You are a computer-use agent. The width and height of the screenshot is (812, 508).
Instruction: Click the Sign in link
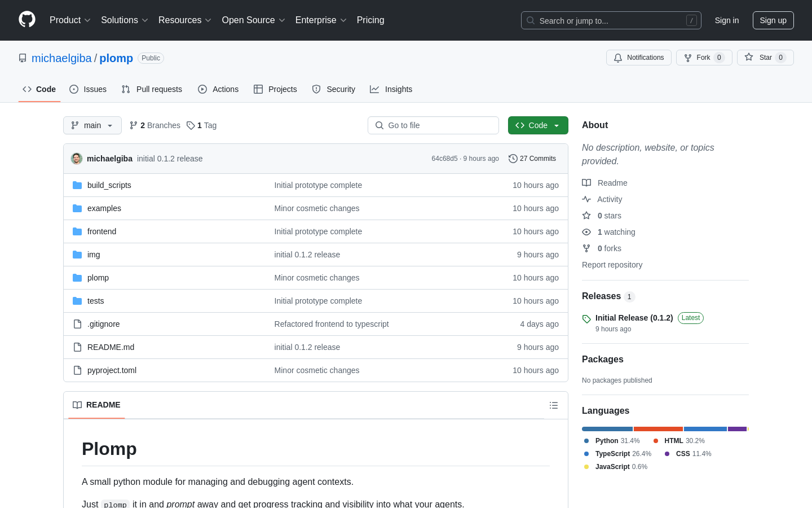click(727, 20)
